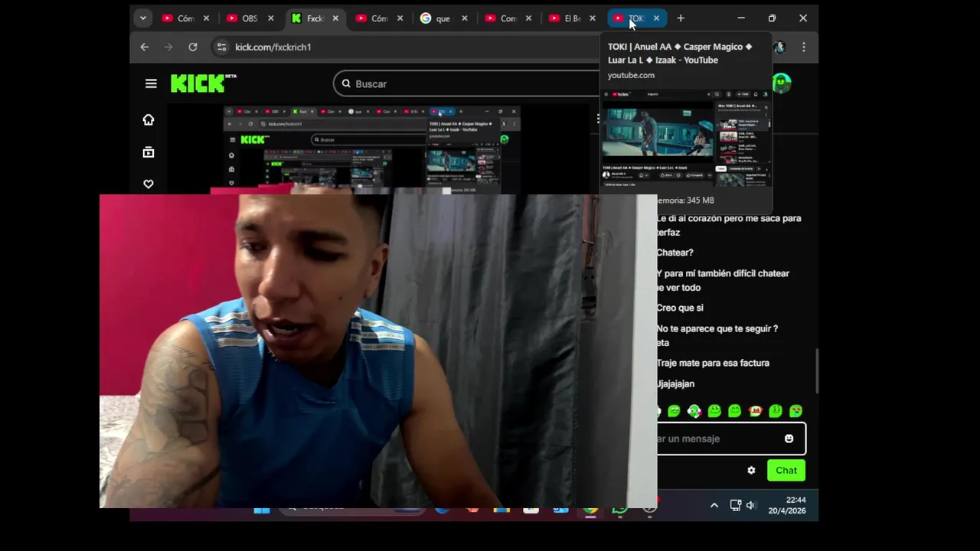Open the Browse icon in Kick sidebar
Screen dimensions: 980x551
149,152
